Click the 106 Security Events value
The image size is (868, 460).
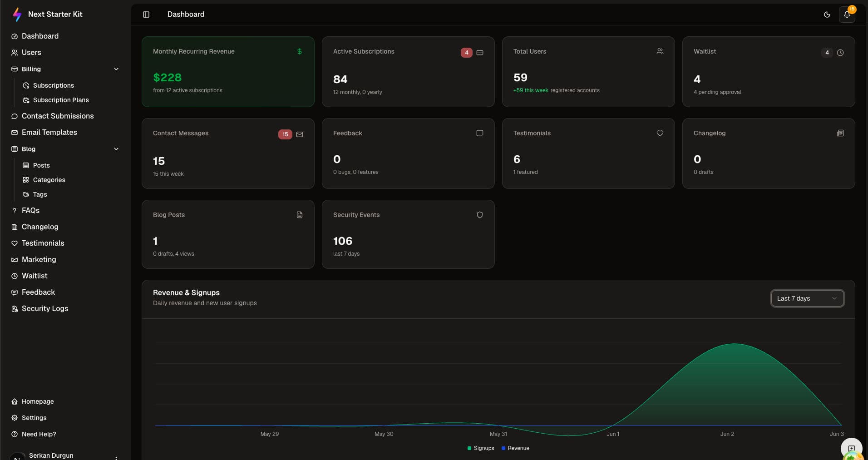point(343,241)
